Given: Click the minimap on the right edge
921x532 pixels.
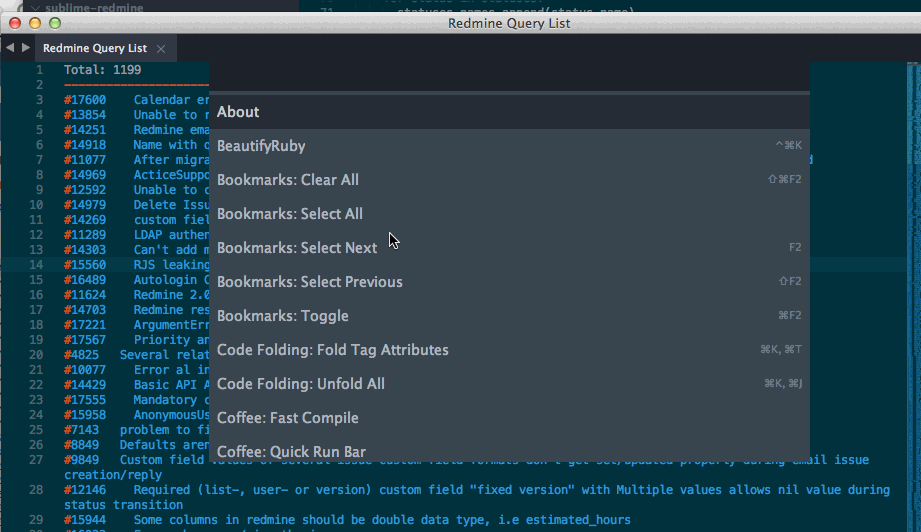Looking at the screenshot, I should (913, 297).
